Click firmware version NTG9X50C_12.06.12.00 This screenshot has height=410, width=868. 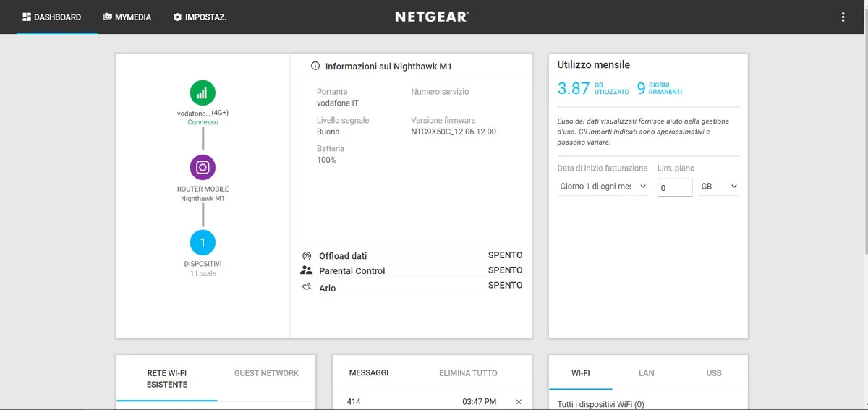(454, 132)
